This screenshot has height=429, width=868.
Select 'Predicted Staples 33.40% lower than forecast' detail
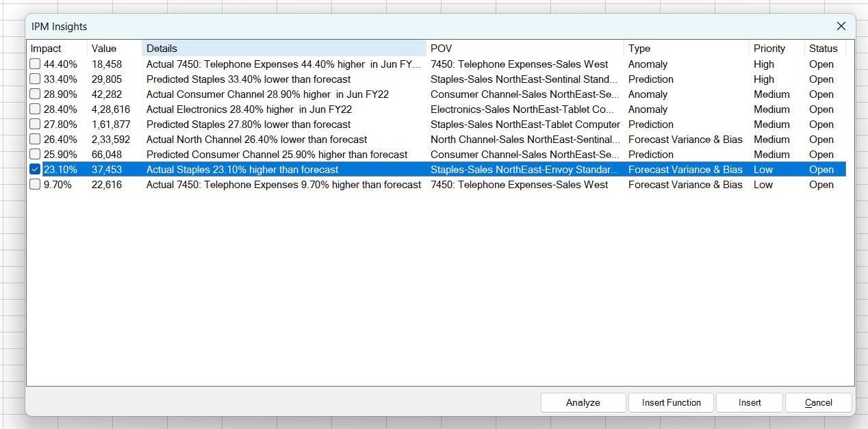[248, 79]
